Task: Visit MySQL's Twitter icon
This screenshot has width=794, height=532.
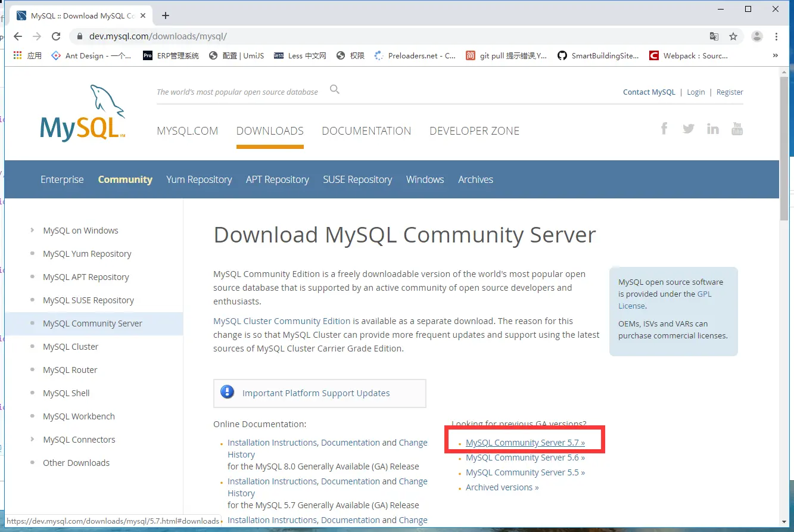Action: pos(689,129)
